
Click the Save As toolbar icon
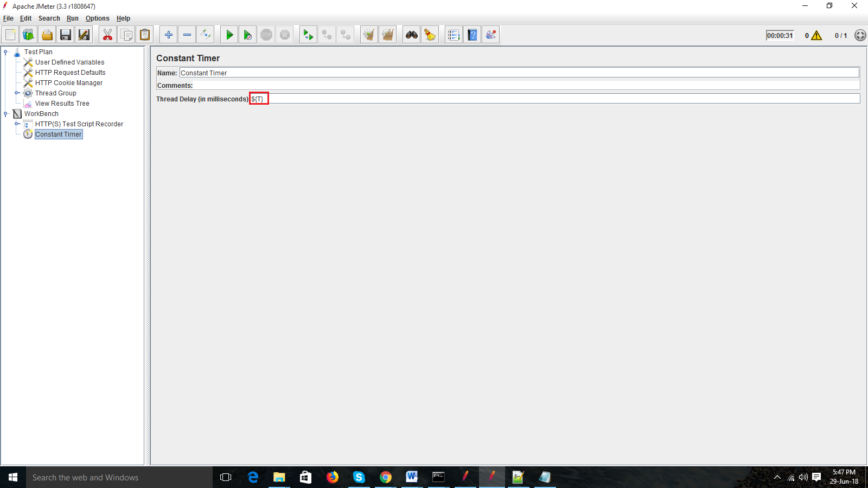tap(84, 35)
